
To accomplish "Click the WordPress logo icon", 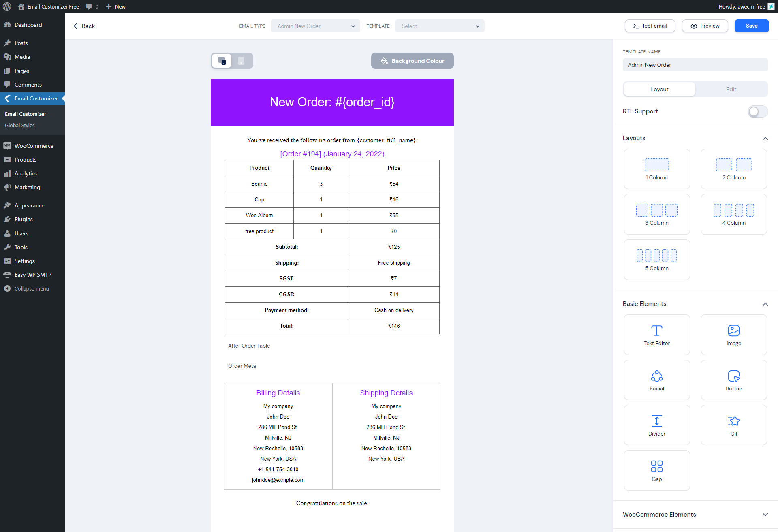I will pyautogui.click(x=7, y=6).
